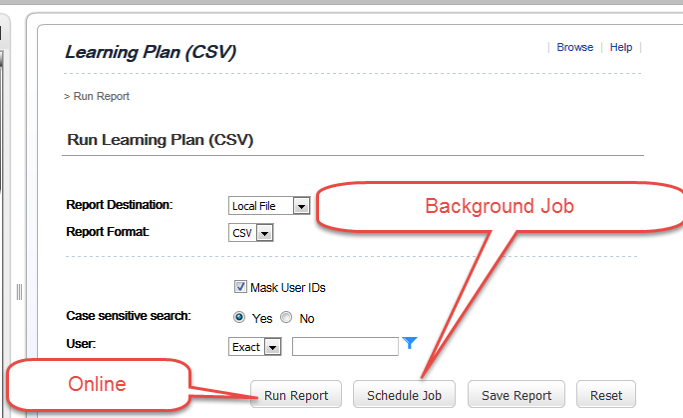This screenshot has height=418, width=683.
Task: Click the Report Destination label
Action: [119, 205]
